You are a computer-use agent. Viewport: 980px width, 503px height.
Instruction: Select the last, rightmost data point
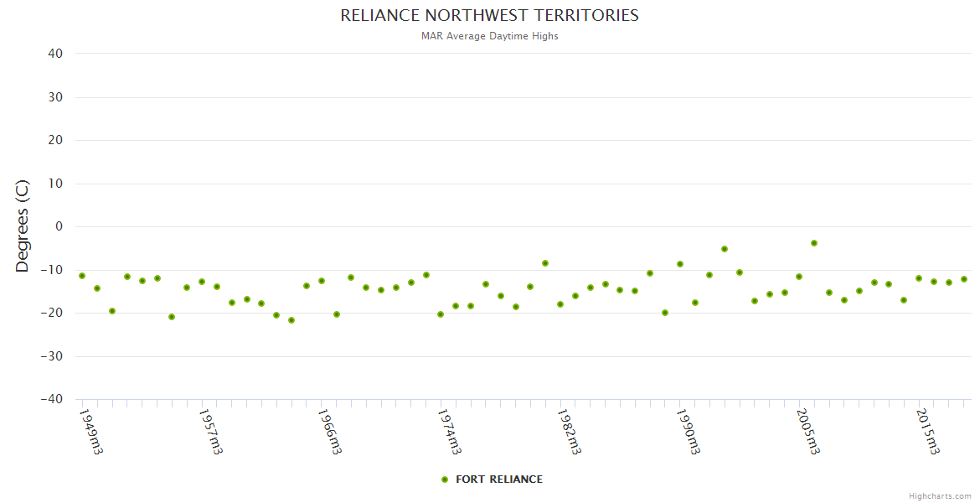coord(963,279)
